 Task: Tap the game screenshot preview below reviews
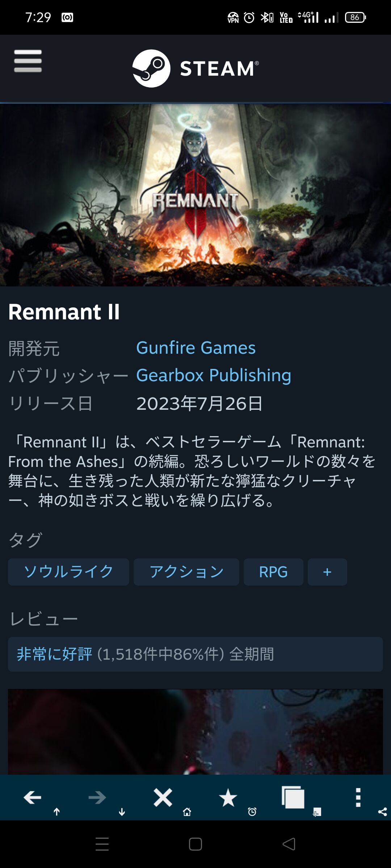(195, 732)
